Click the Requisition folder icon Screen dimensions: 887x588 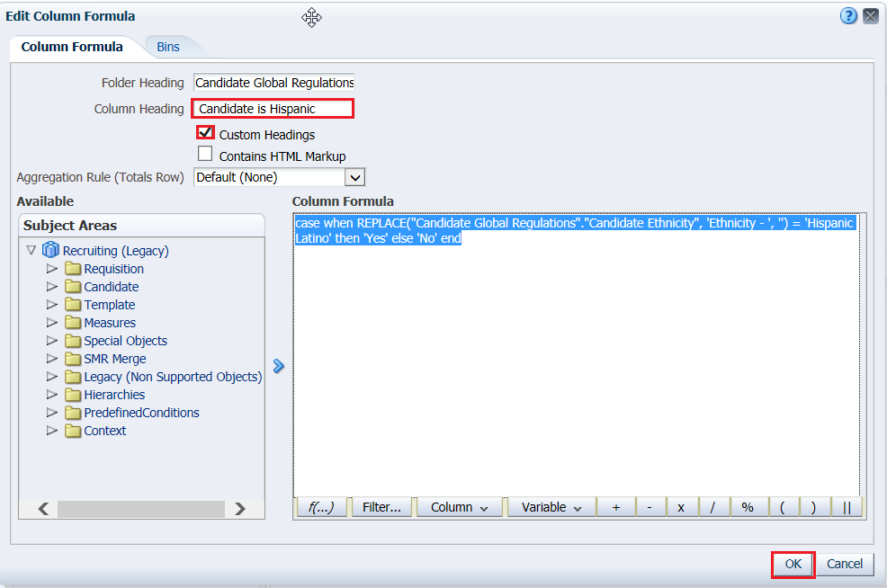point(72,268)
